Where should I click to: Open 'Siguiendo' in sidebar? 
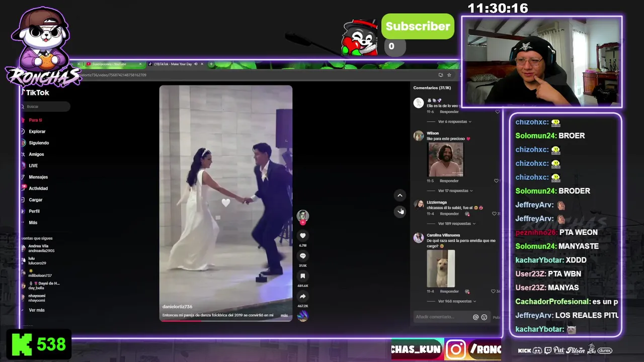click(x=38, y=143)
